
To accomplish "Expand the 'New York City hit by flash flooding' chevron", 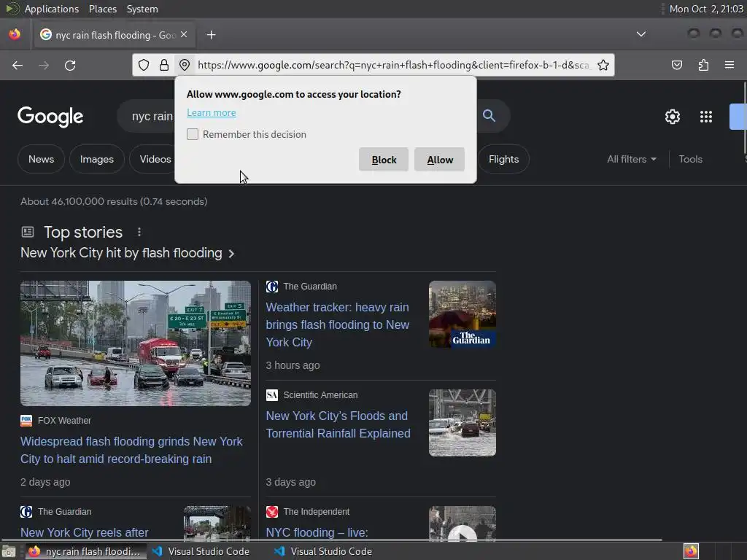I will point(231,254).
